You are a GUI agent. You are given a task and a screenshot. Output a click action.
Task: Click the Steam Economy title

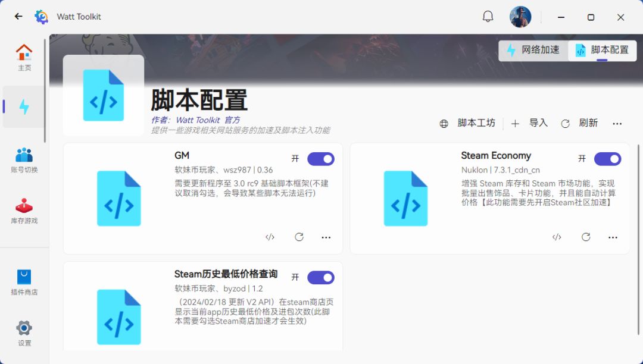click(496, 156)
